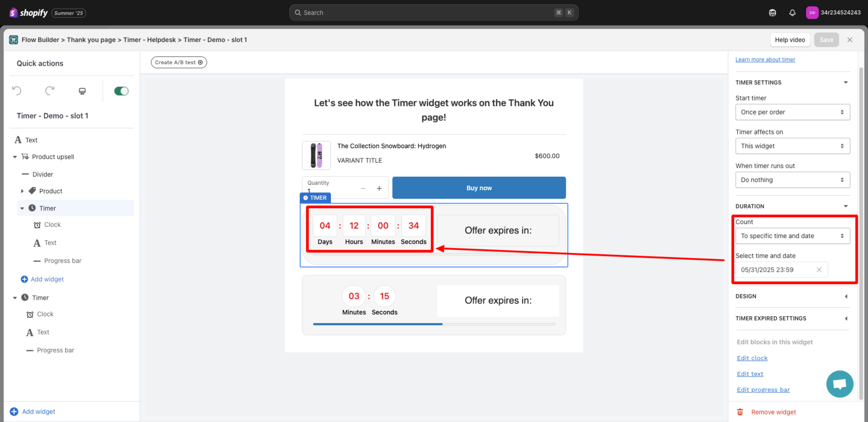Image resolution: width=868 pixels, height=422 pixels.
Task: Close the editor with X icon
Action: (x=850, y=40)
